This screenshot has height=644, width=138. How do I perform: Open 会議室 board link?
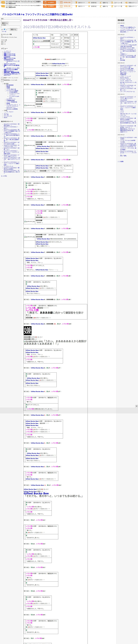point(8,88)
